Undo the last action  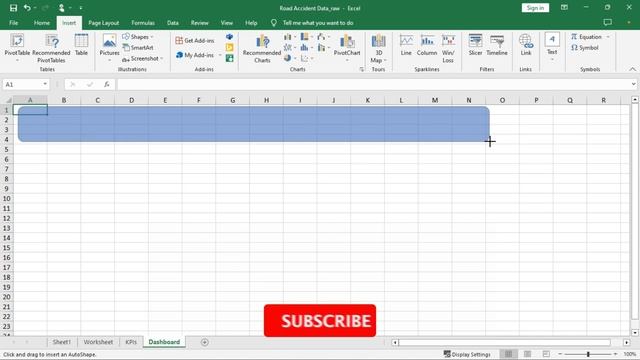point(27,8)
